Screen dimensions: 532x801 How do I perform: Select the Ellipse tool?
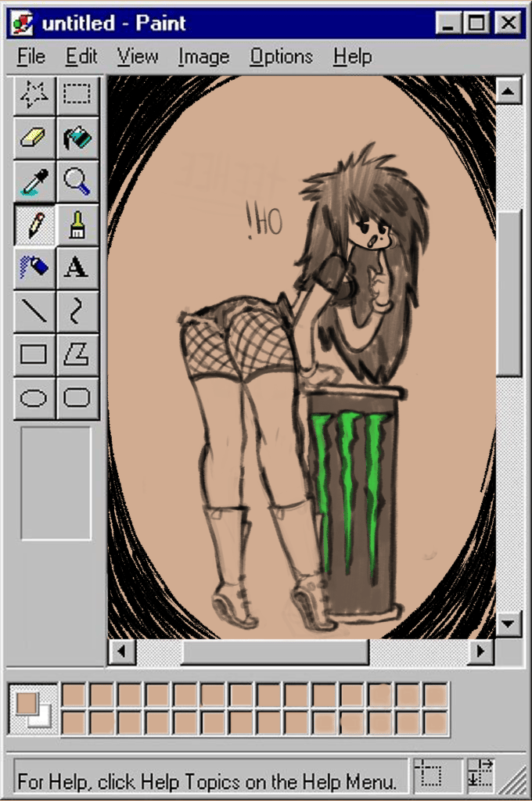tap(34, 398)
